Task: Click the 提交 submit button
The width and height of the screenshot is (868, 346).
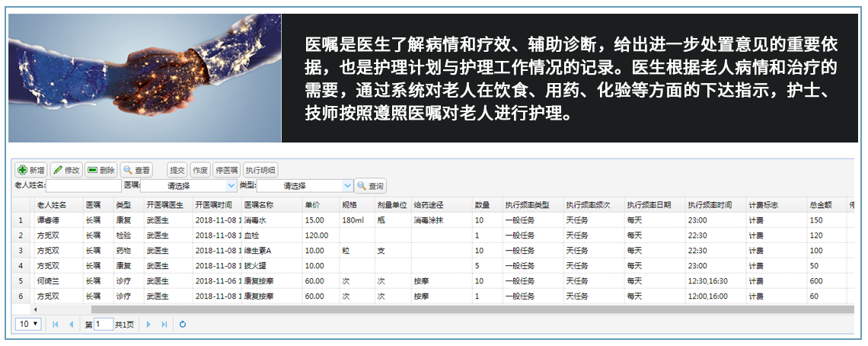Action: (177, 170)
